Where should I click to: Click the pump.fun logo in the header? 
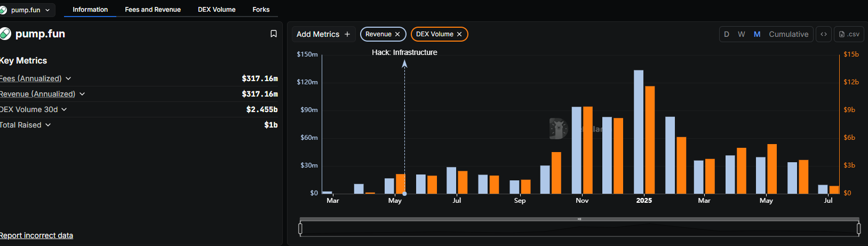5,34
